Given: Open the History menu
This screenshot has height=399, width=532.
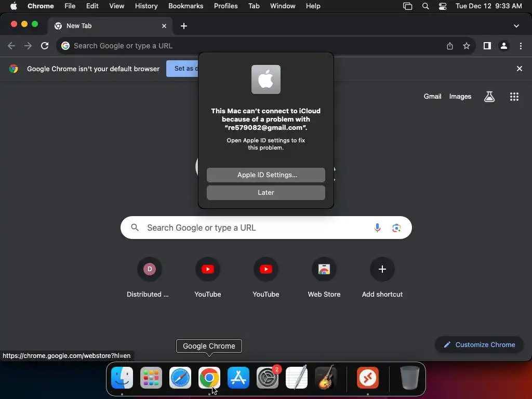Looking at the screenshot, I should [146, 6].
